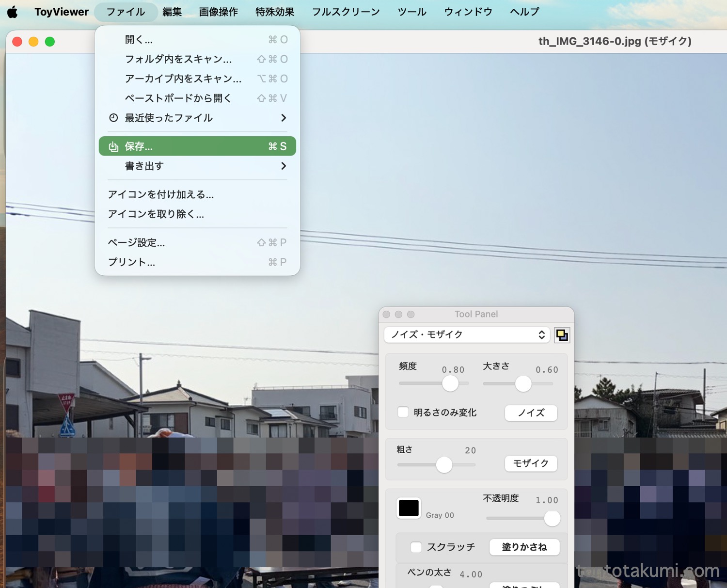The image size is (727, 588).
Task: Click the black Gray 00 color swatch
Action: click(x=409, y=508)
